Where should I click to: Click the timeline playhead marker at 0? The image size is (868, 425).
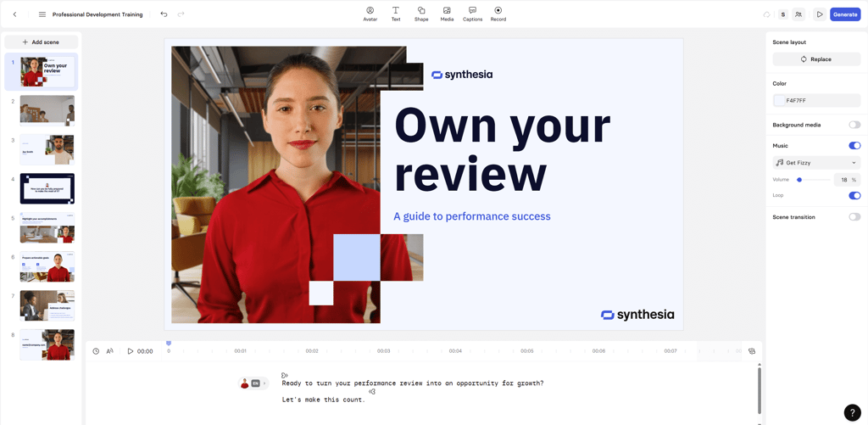[169, 344]
